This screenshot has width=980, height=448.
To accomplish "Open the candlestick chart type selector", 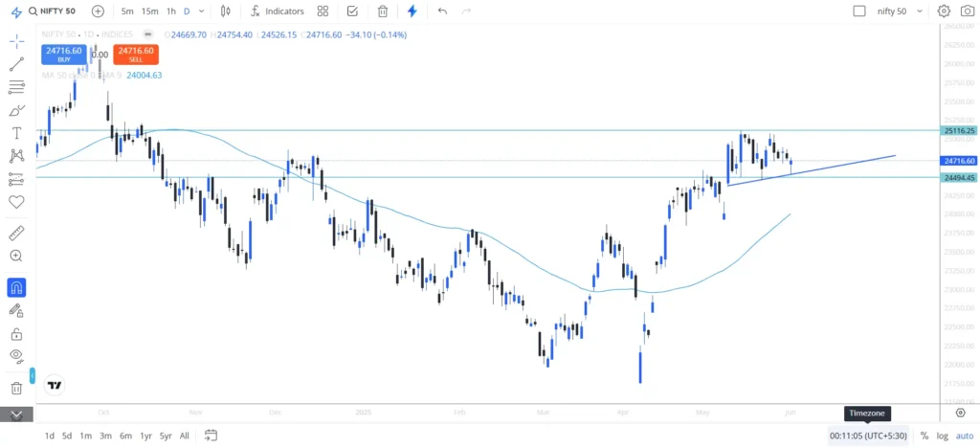I will point(226,11).
